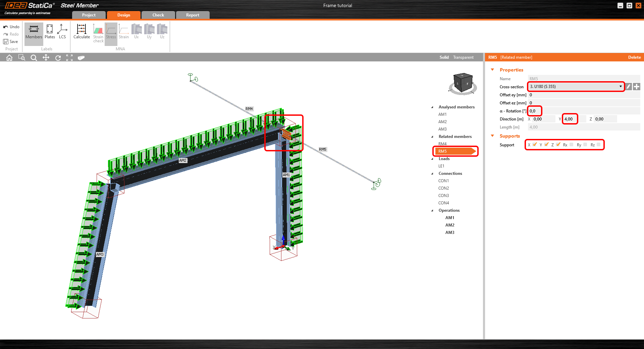This screenshot has height=349, width=644.
Task: Collapse the Connections tree group
Action: click(432, 173)
